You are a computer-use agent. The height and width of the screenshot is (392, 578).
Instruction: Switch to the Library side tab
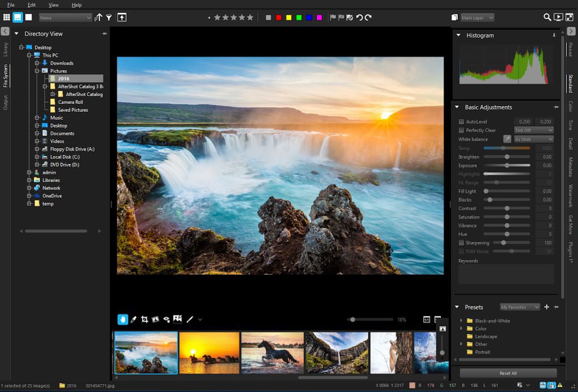coord(5,50)
